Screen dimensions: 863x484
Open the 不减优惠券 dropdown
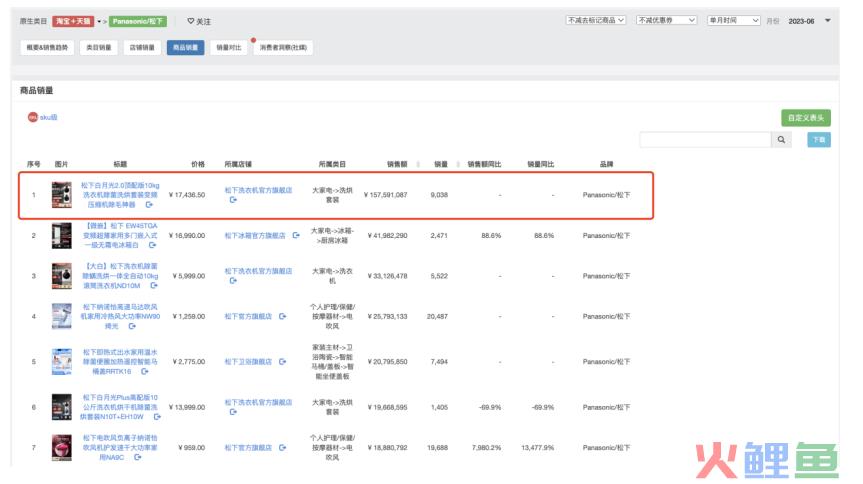coord(667,20)
